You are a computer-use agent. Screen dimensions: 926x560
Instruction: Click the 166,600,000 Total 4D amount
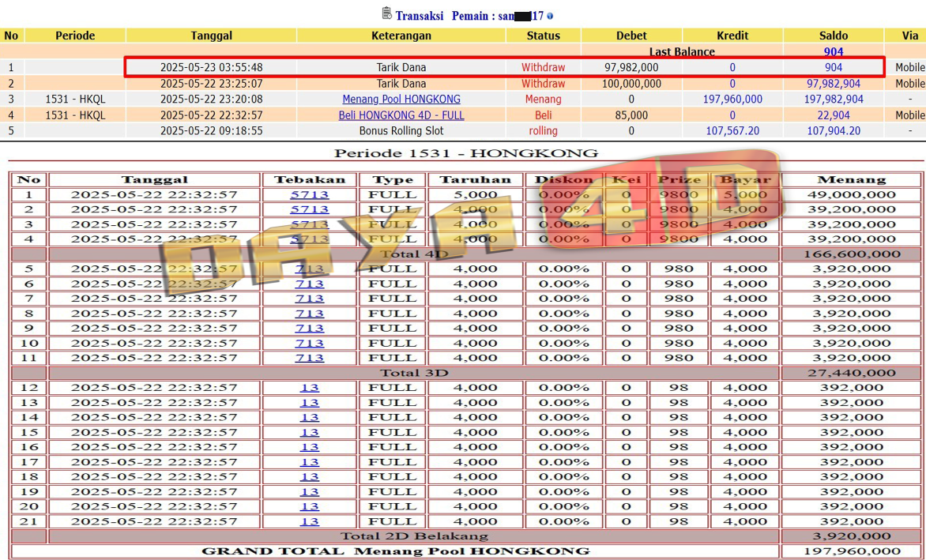851,254
